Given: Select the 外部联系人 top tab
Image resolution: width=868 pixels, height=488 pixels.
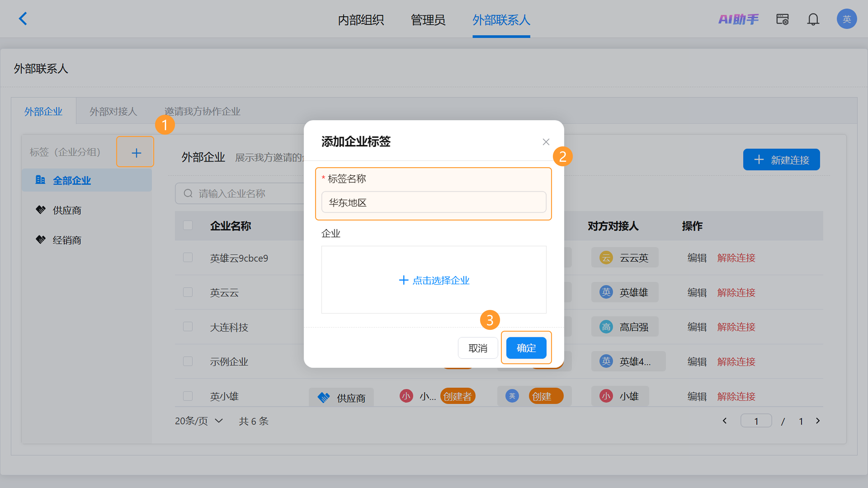Looking at the screenshot, I should point(501,20).
